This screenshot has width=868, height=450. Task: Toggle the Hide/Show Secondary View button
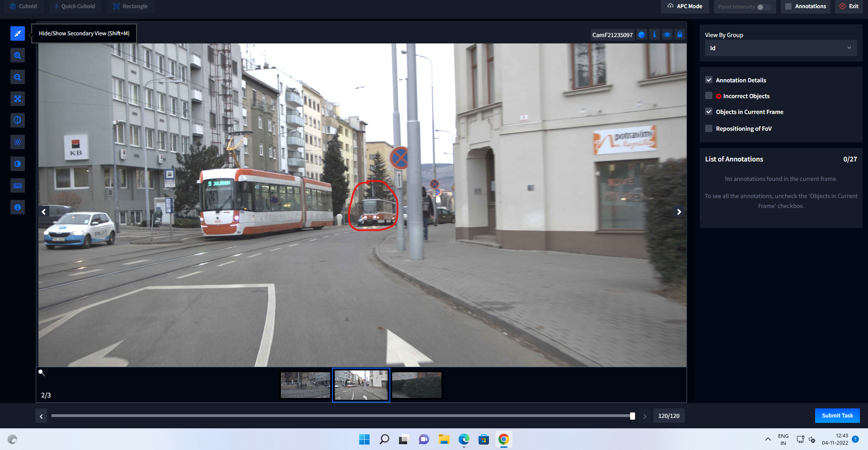[x=18, y=33]
